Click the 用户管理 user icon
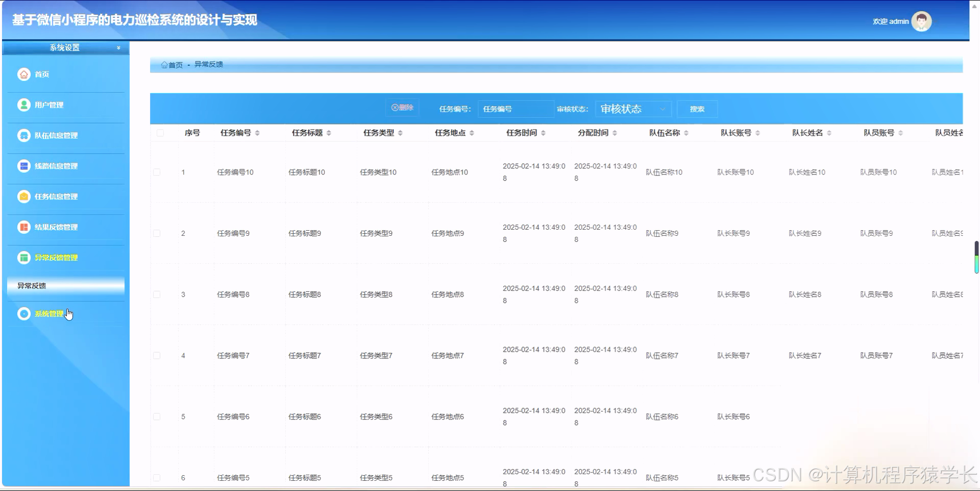The image size is (980, 491). point(24,105)
